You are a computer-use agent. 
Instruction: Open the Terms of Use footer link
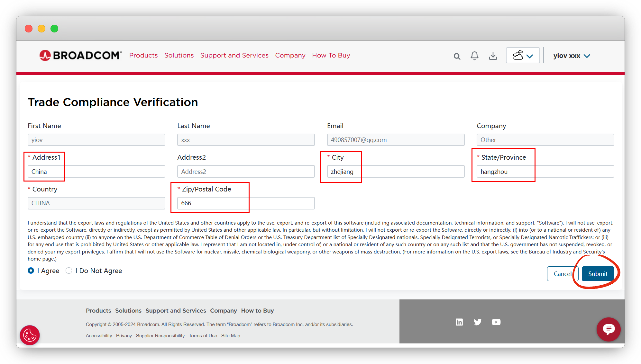click(203, 336)
